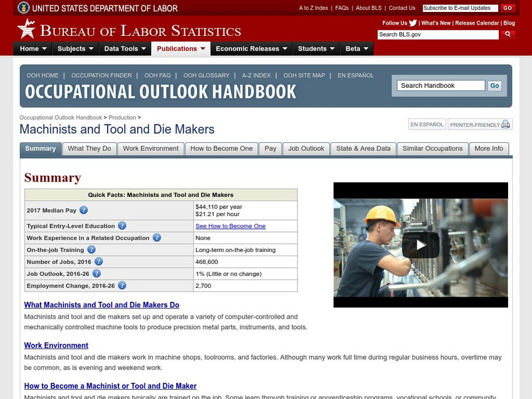Click in the Search Handbook field
The image size is (532, 399).
point(441,86)
